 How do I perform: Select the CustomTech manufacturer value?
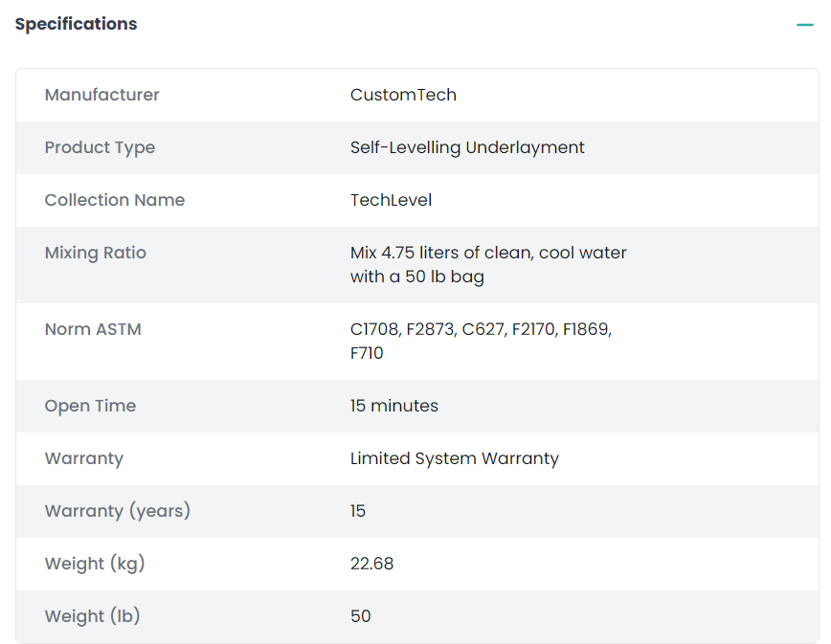pos(403,95)
